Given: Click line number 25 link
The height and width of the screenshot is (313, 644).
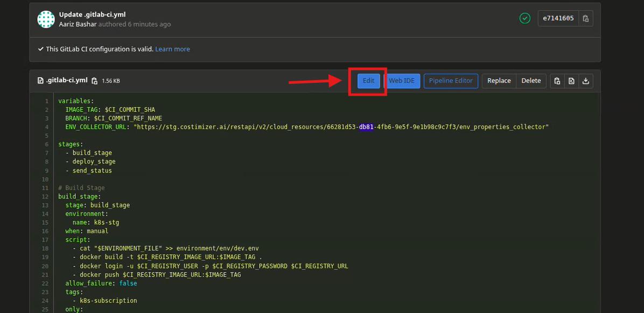Looking at the screenshot, I should pyautogui.click(x=45, y=309).
